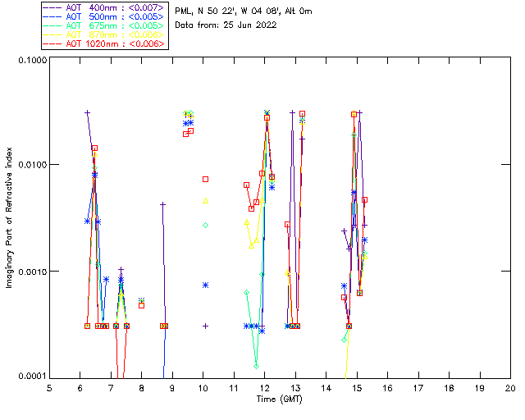Click the black square marker near time 10
Viewport: 525px width, 420px height.
[x=206, y=179]
